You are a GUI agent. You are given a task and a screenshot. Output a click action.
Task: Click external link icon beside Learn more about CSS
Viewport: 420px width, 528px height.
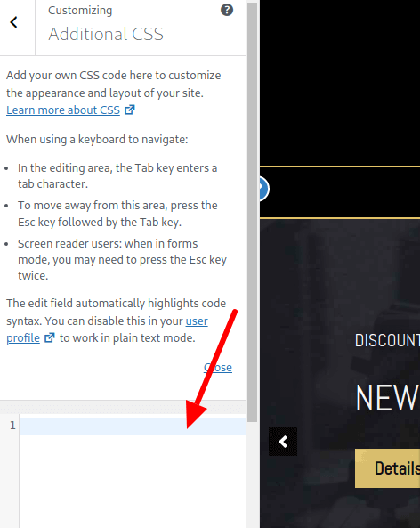[x=130, y=110]
